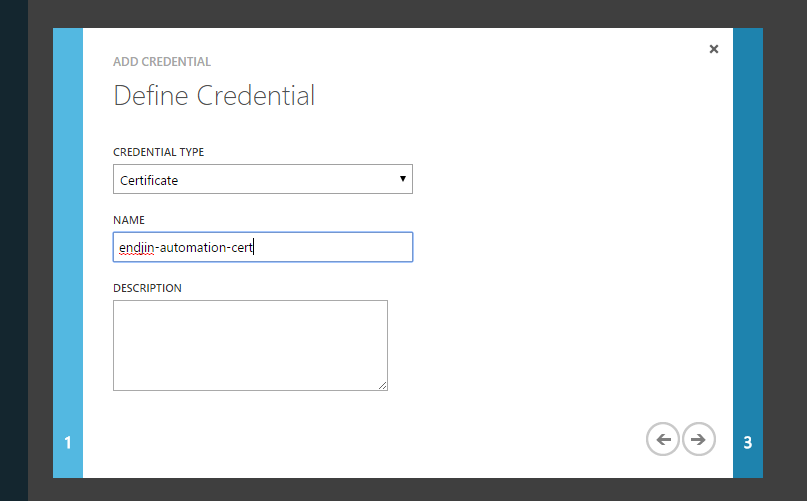Proceed with the right arrow next button
807x501 pixels.
(x=698, y=439)
